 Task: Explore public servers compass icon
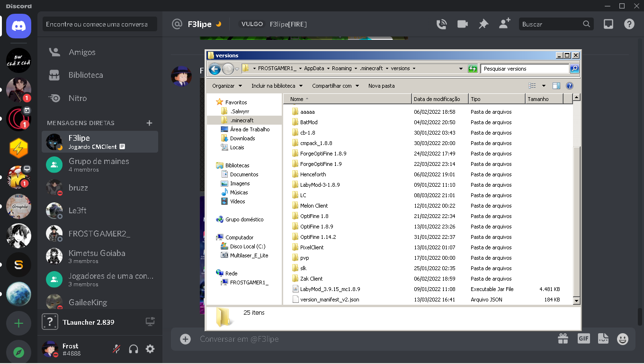pyautogui.click(x=19, y=352)
